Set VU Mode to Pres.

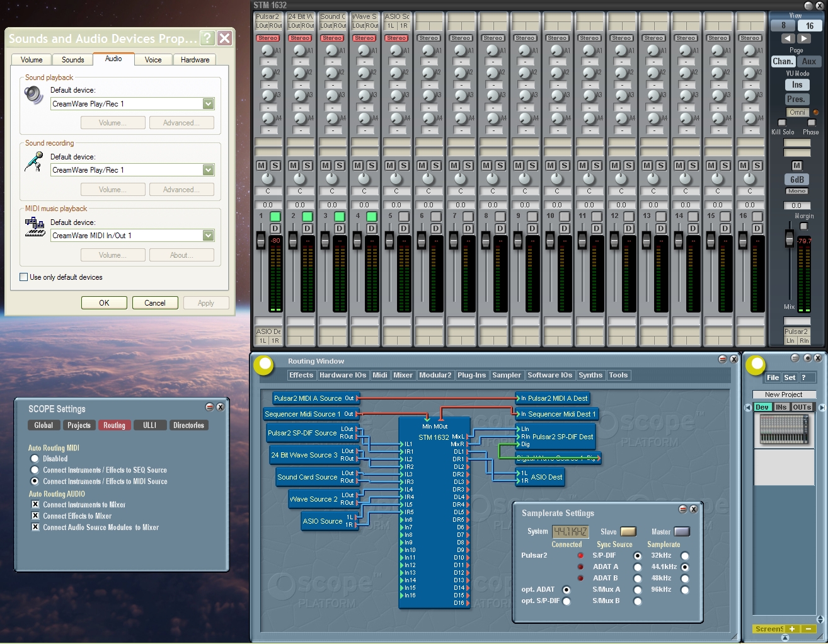pos(796,100)
